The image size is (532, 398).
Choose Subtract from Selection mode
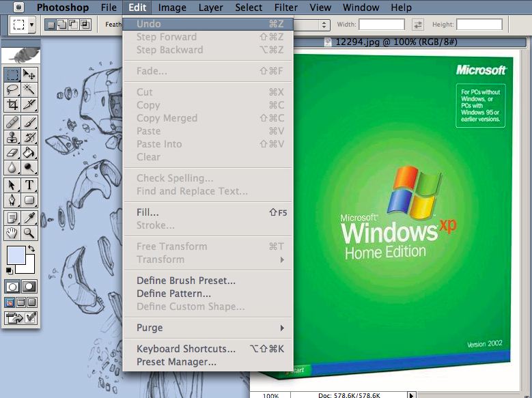tap(73, 25)
